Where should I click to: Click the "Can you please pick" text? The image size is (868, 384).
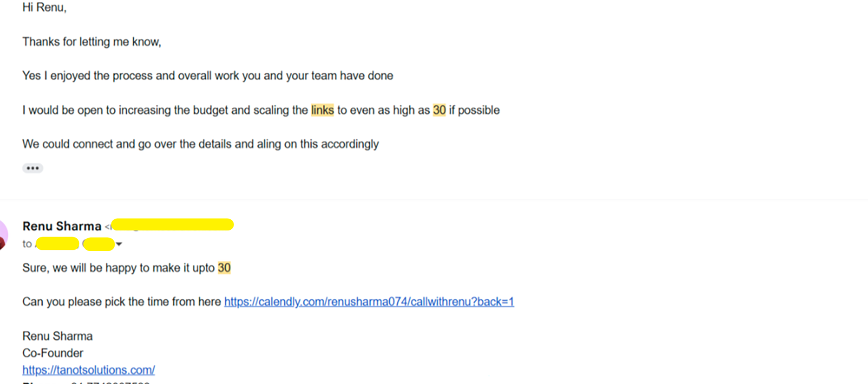point(121,302)
